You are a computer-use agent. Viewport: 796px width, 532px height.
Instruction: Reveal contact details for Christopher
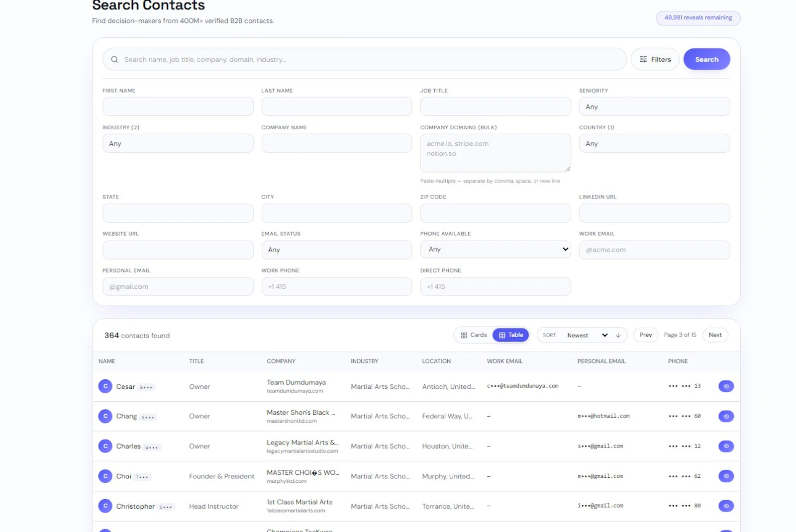tap(726, 506)
